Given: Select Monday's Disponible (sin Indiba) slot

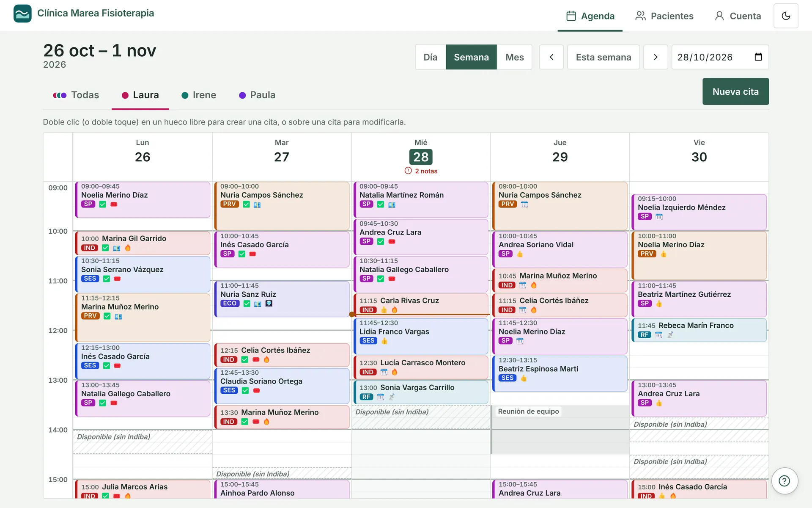Looking at the screenshot, I should [143, 442].
